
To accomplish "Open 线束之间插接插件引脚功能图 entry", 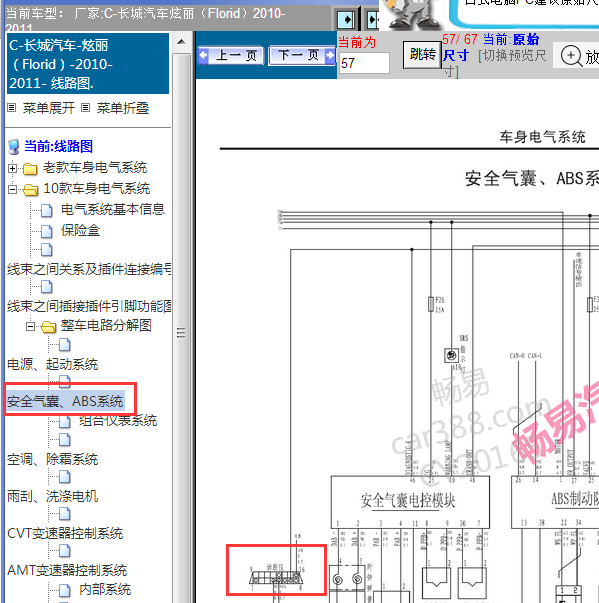I will (89, 306).
